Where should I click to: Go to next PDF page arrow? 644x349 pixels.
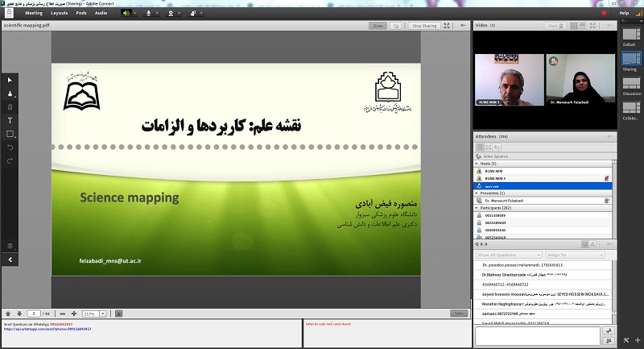click(19, 314)
